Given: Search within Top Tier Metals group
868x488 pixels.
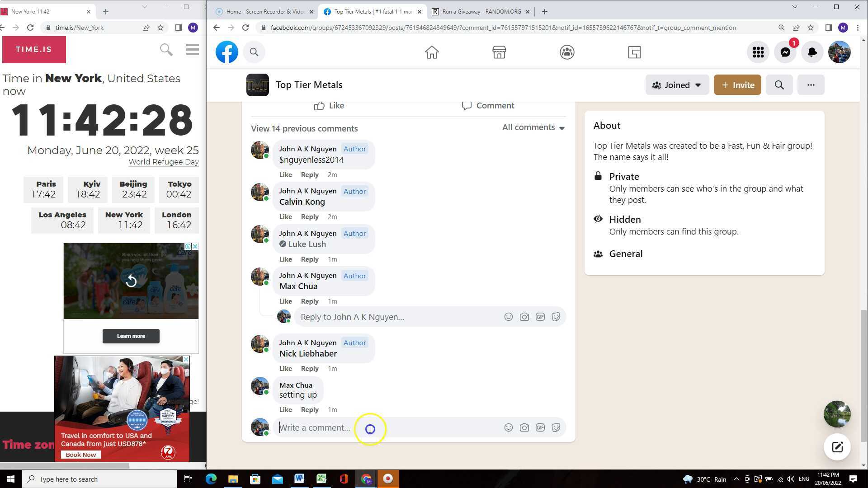Looking at the screenshot, I should 779,85.
